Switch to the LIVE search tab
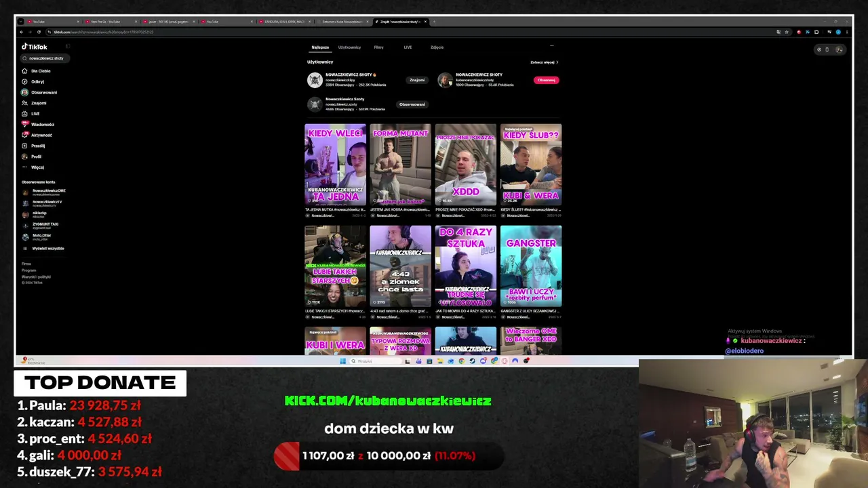The image size is (868, 488). pyautogui.click(x=408, y=47)
